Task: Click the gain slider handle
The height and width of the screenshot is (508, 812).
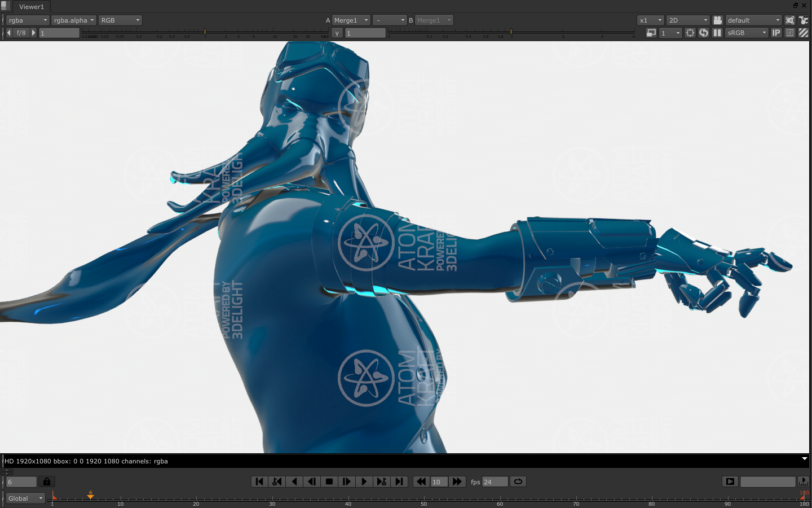Action: tap(205, 32)
